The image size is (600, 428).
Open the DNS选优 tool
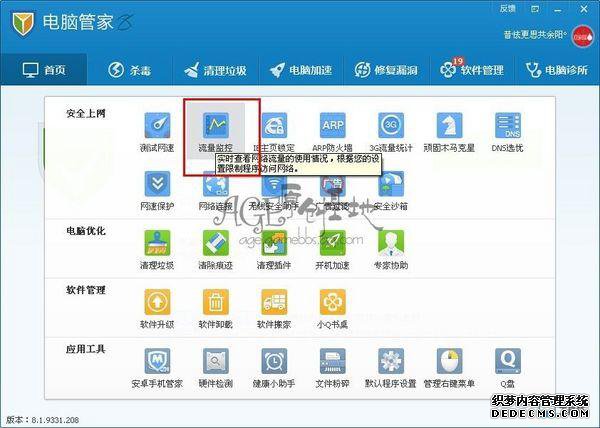point(508,132)
